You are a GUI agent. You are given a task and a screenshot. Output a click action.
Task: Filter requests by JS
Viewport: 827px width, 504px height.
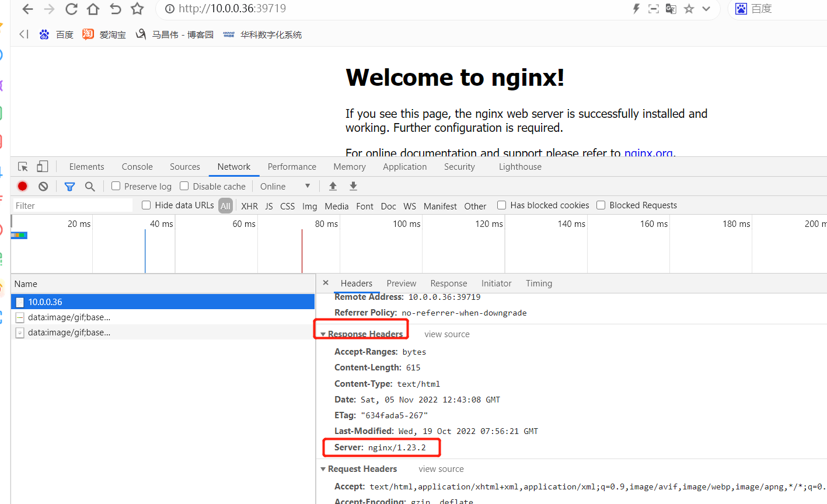[269, 206]
